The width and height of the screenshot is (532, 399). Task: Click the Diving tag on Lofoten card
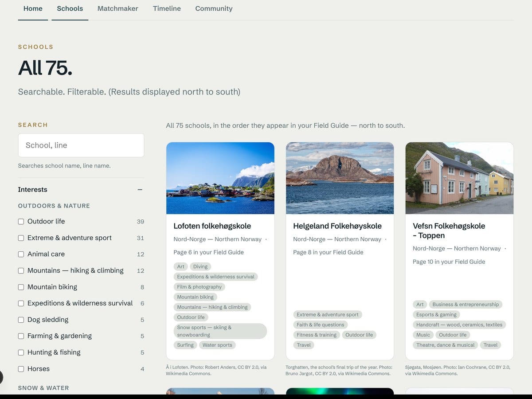coord(200,266)
